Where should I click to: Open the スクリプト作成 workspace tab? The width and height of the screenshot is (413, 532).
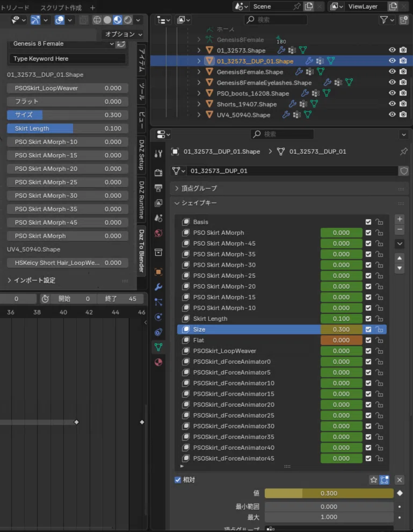(x=61, y=7)
